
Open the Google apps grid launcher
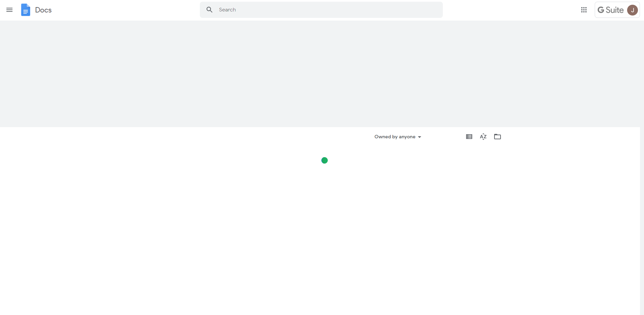tap(584, 10)
